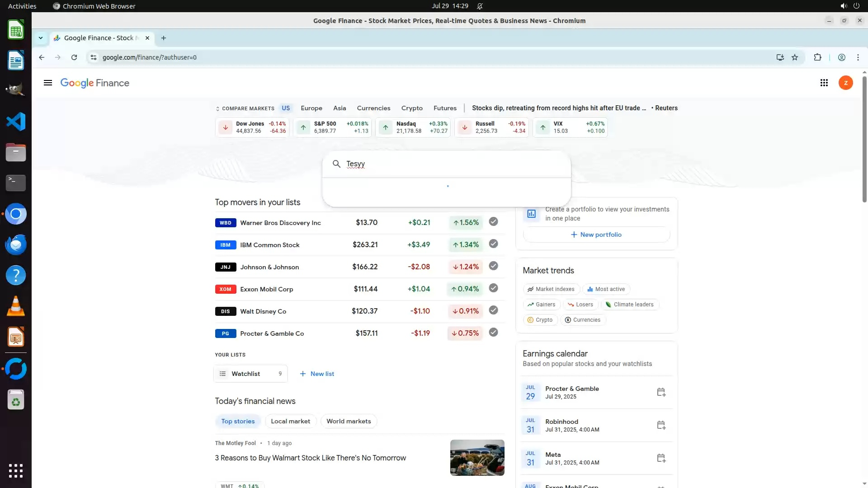This screenshot has height=488, width=868.
Task: Add Procter & Gamble earnings to calendar
Action: pos(661,392)
